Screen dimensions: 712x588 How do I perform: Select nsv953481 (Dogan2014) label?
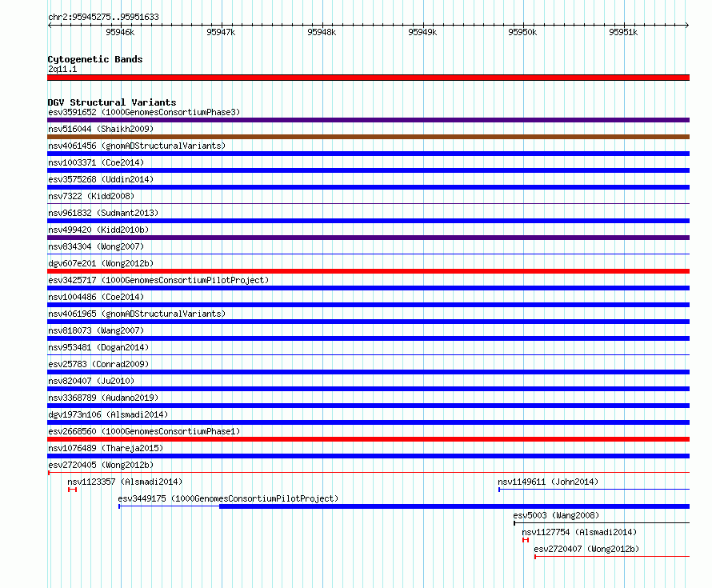98,347
